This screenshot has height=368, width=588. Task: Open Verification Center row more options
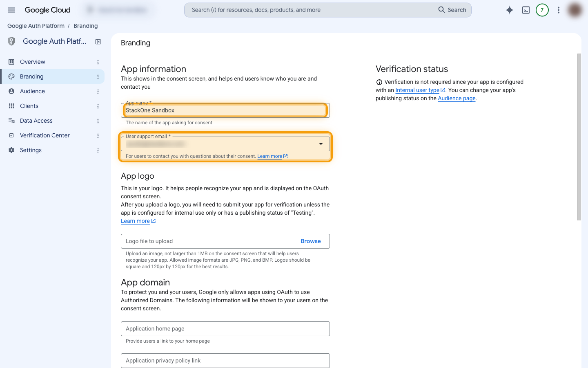98,136
